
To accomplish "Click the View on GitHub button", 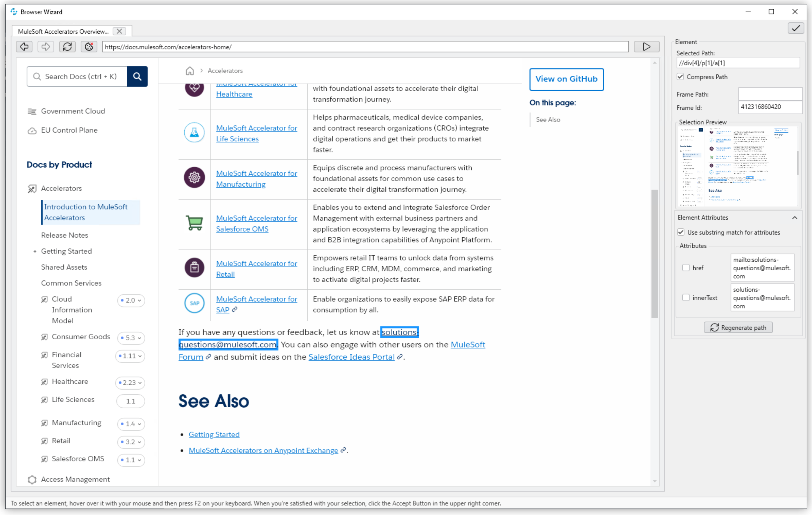I will 566,78.
